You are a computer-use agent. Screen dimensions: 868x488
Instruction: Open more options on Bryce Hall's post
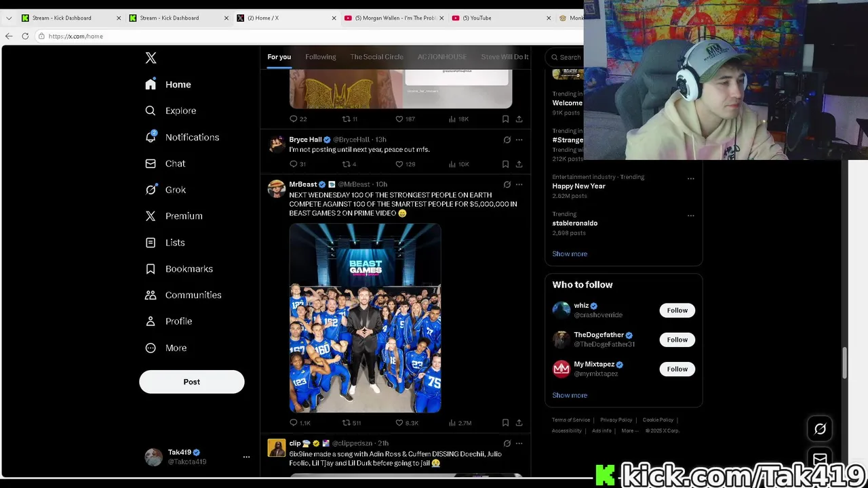[519, 140]
